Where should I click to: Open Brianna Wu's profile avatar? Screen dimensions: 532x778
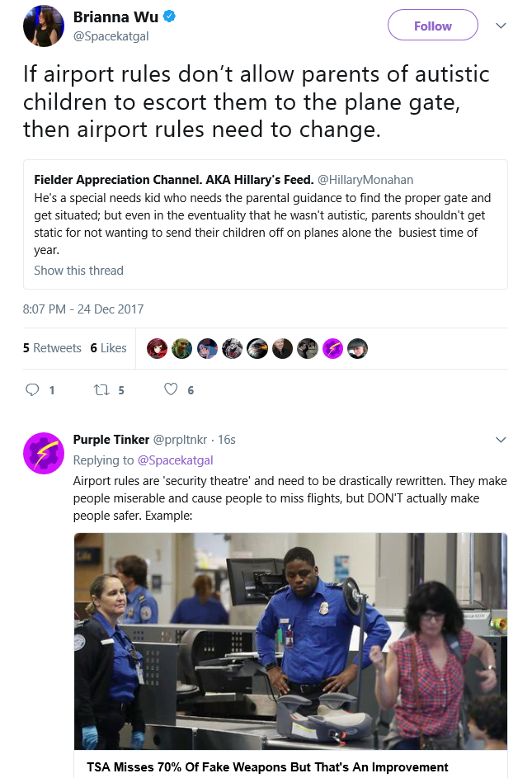coord(44,26)
